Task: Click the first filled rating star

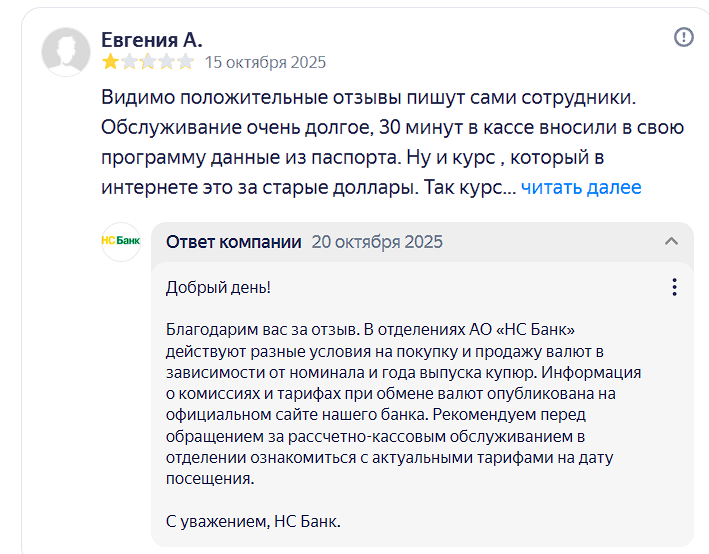Action: [x=110, y=62]
